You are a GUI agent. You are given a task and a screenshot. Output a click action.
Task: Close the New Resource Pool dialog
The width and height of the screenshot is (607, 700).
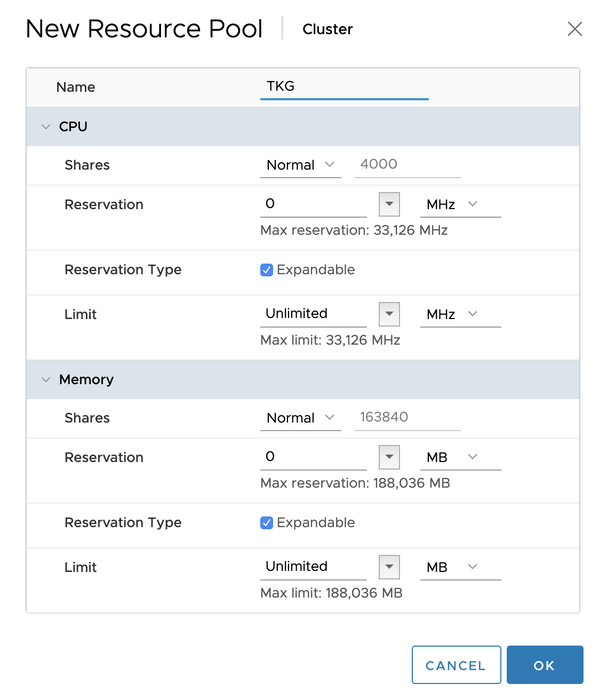(574, 29)
